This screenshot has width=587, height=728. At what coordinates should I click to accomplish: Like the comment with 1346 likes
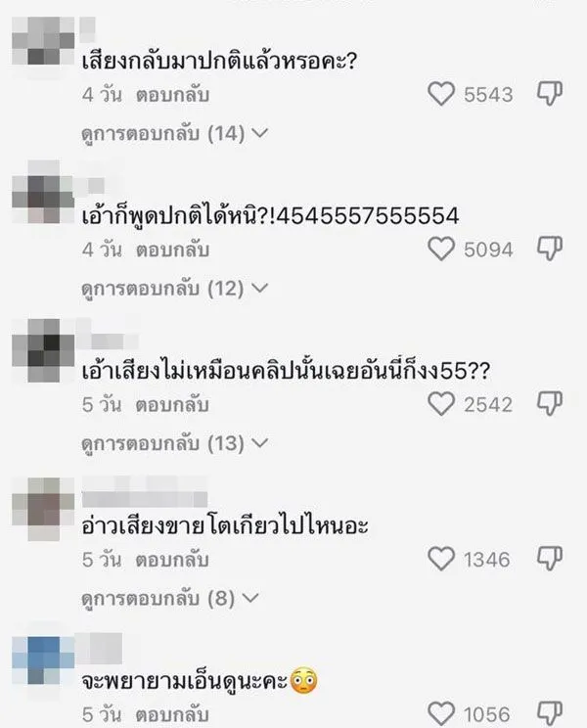coord(440,559)
